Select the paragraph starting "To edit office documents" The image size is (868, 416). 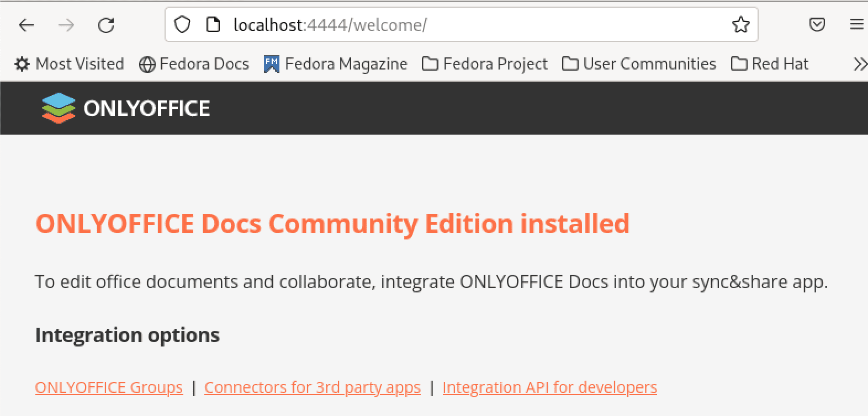point(432,282)
